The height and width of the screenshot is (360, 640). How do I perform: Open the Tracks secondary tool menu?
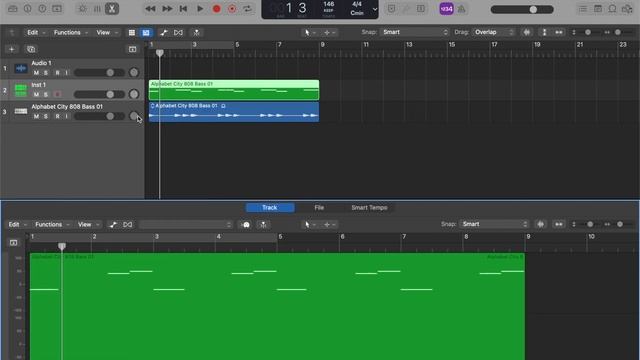pyautogui.click(x=329, y=32)
